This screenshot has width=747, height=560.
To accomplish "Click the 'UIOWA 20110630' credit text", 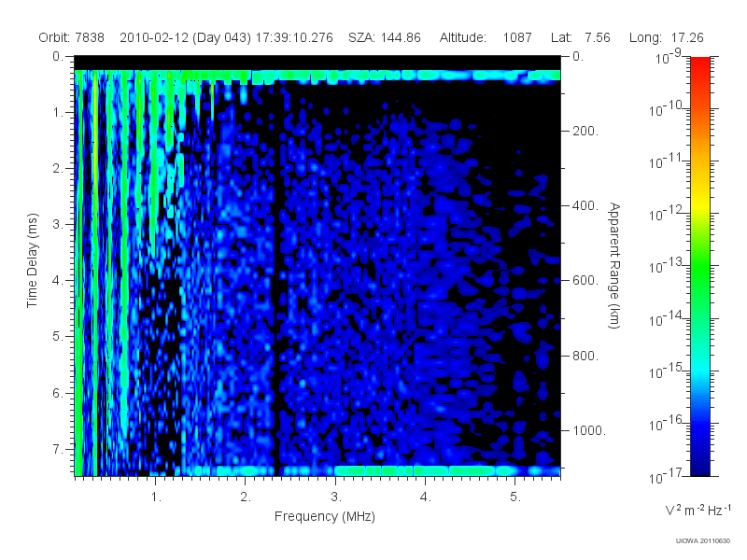I will [x=703, y=541].
